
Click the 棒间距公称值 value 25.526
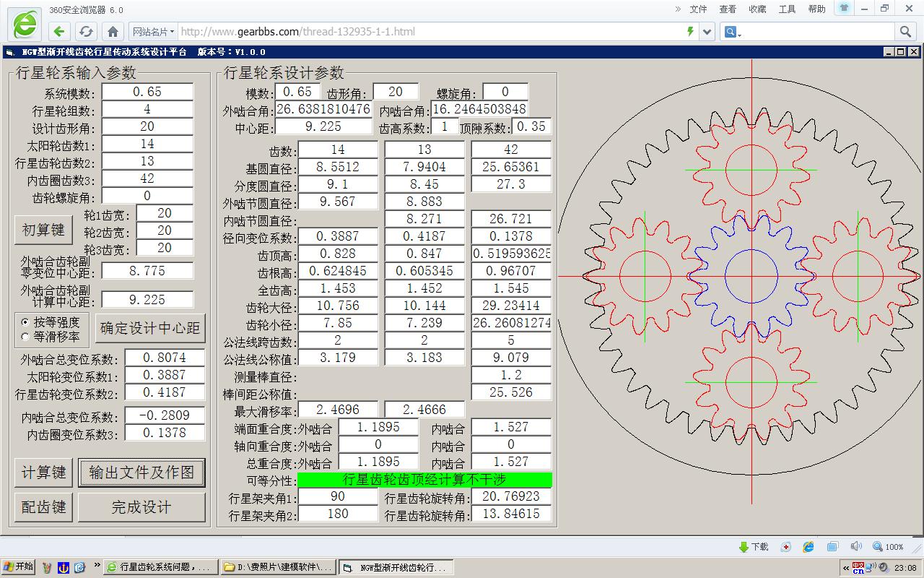pos(511,392)
